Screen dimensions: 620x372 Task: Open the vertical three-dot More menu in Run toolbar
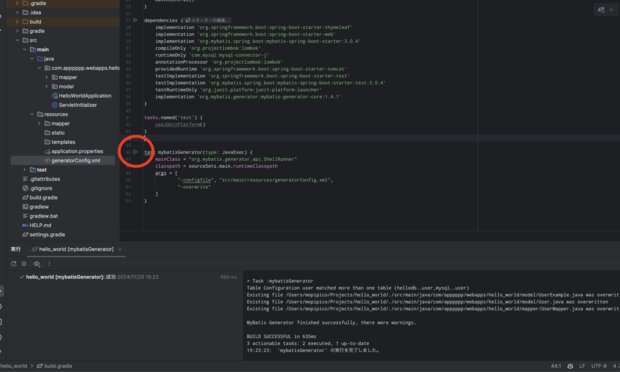point(49,264)
